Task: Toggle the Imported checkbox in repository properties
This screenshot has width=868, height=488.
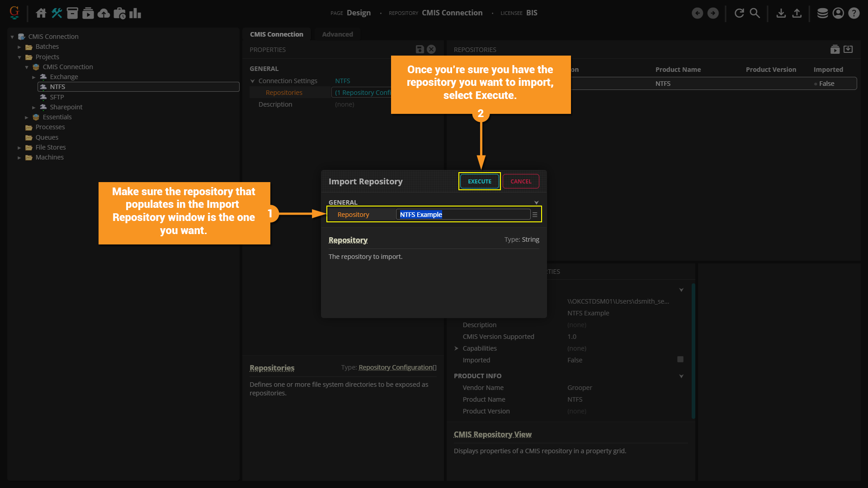Action: [680, 360]
